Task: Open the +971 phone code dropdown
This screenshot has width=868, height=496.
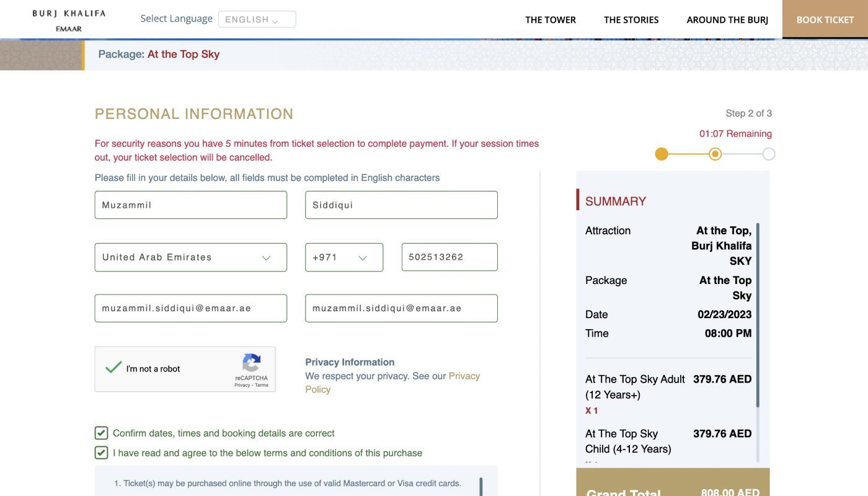Action: click(x=344, y=257)
